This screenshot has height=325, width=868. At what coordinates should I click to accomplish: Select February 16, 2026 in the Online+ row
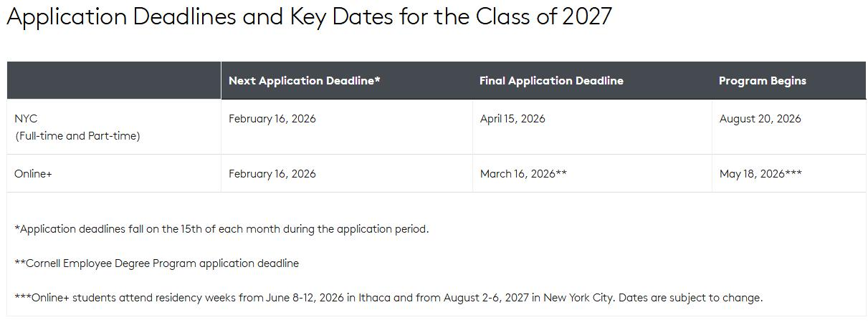[x=272, y=174]
